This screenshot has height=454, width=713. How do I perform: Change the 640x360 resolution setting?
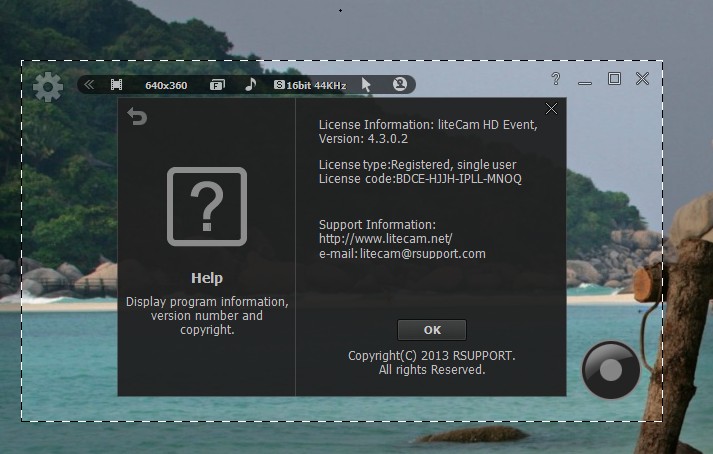(166, 86)
